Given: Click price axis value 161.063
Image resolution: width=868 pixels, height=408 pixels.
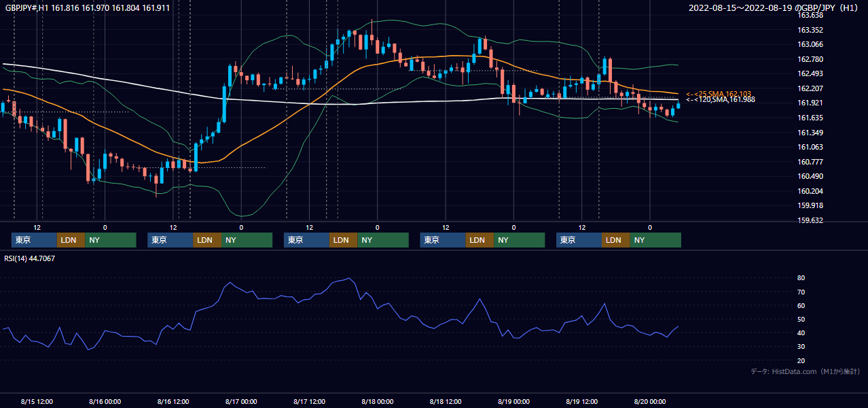Looking at the screenshot, I should pos(810,147).
